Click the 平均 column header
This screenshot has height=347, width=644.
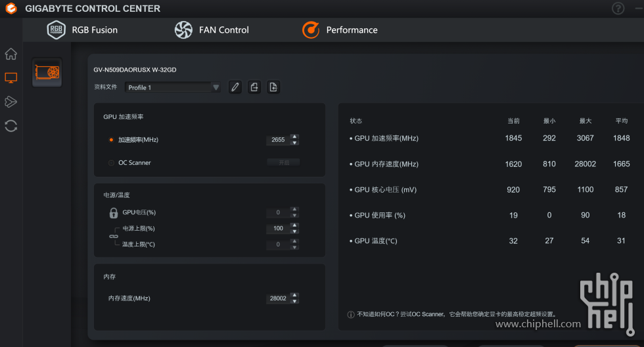click(622, 121)
